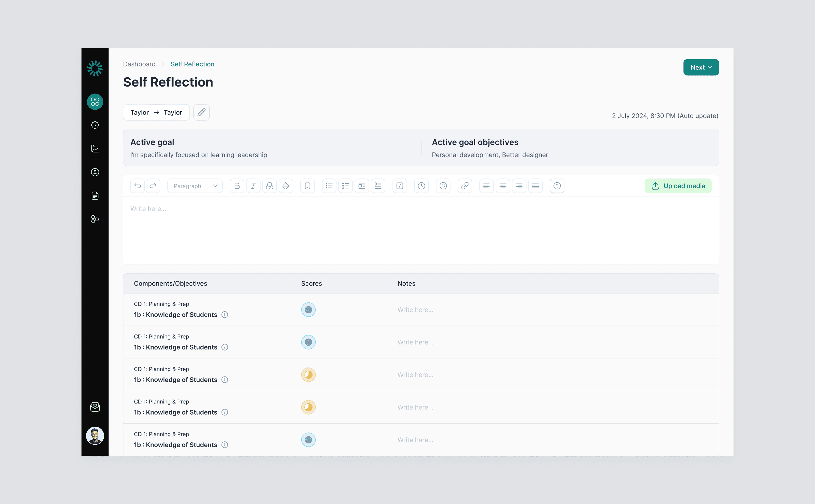Open the Paragraph style dropdown

click(195, 186)
